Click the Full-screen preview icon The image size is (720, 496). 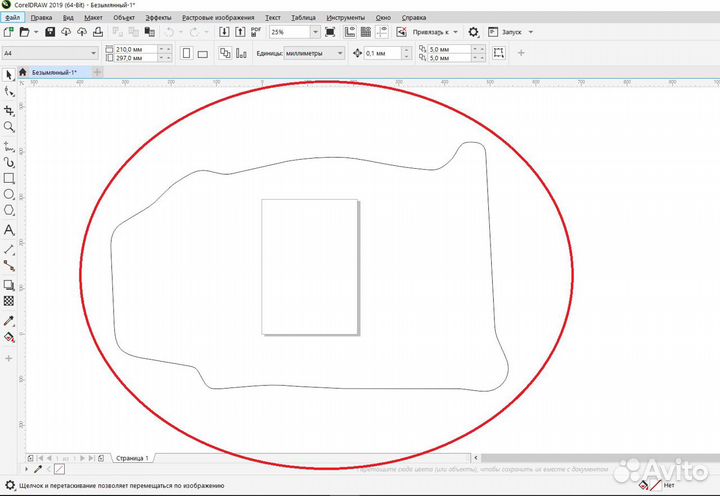tap(330, 32)
